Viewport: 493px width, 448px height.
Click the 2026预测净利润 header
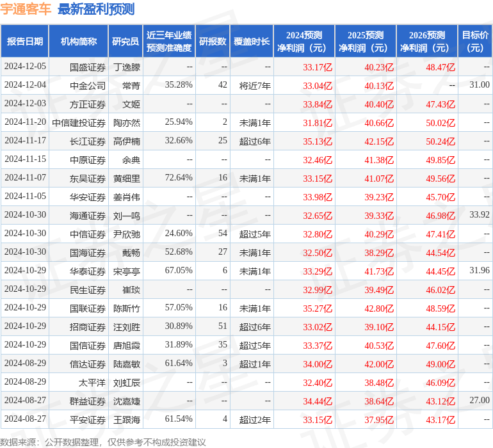click(427, 41)
